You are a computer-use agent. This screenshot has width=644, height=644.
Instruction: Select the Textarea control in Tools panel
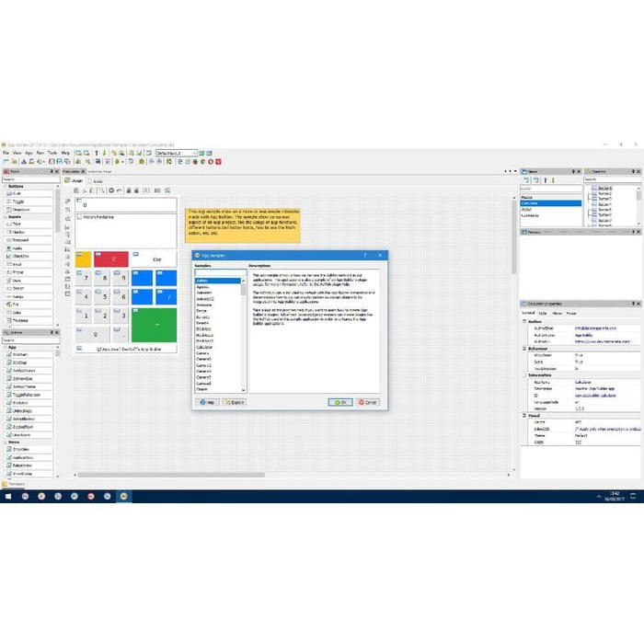pyautogui.click(x=29, y=320)
